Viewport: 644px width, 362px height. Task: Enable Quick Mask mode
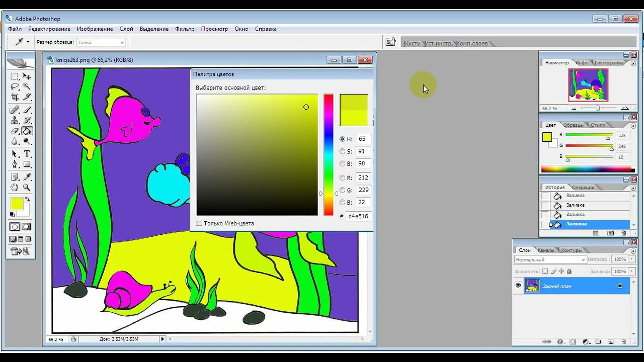(x=26, y=227)
